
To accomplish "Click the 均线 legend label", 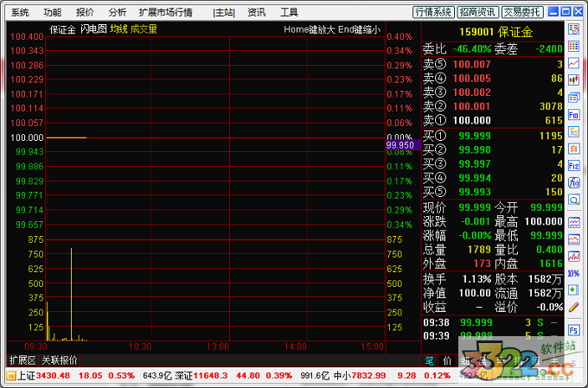I will [118, 29].
